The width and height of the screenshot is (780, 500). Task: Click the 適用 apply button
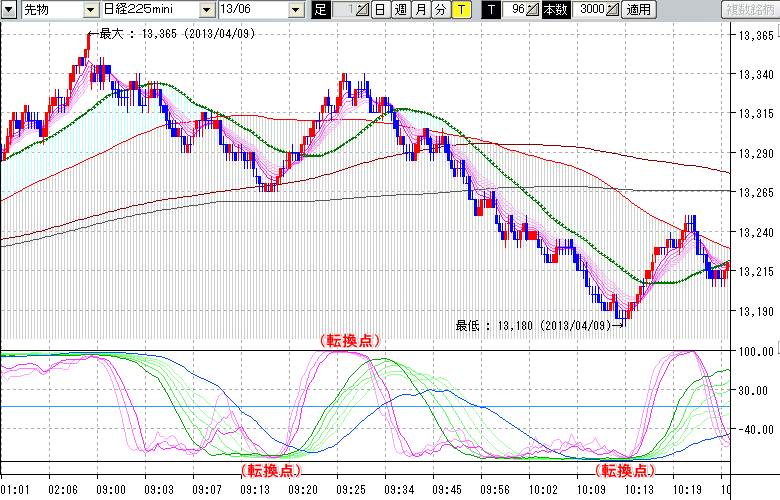[x=638, y=10]
